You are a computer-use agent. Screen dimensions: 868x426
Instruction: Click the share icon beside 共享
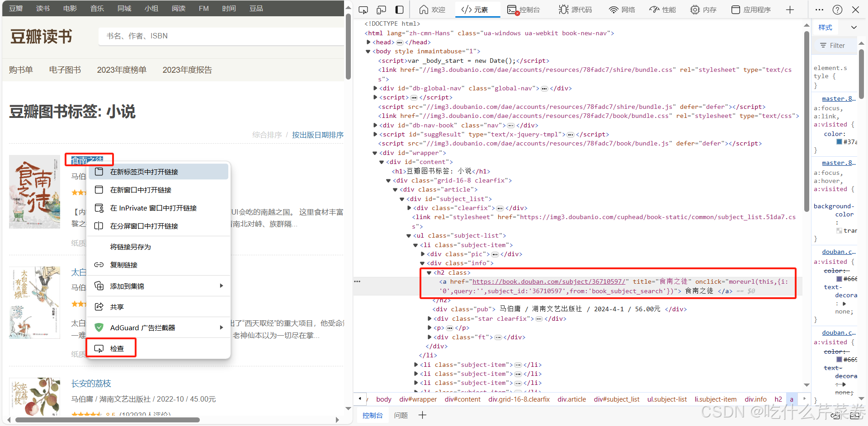(99, 307)
